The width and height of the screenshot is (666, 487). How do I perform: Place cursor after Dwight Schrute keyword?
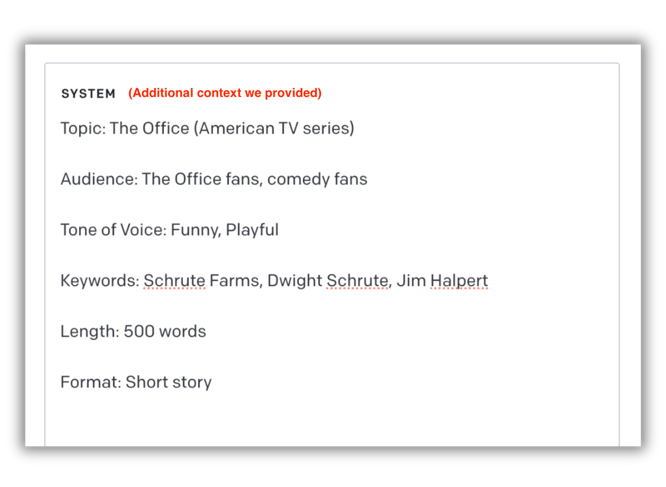coord(389,281)
